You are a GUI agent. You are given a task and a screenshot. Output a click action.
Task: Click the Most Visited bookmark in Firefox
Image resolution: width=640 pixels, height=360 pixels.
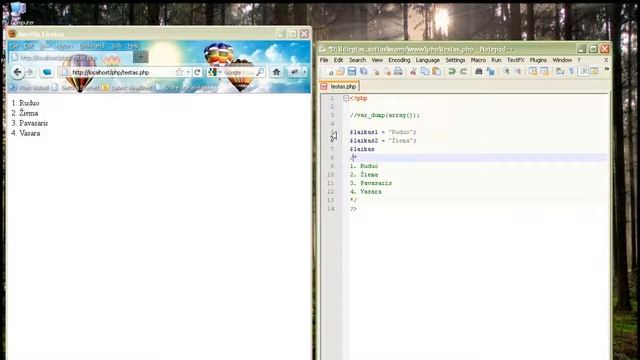(29, 88)
